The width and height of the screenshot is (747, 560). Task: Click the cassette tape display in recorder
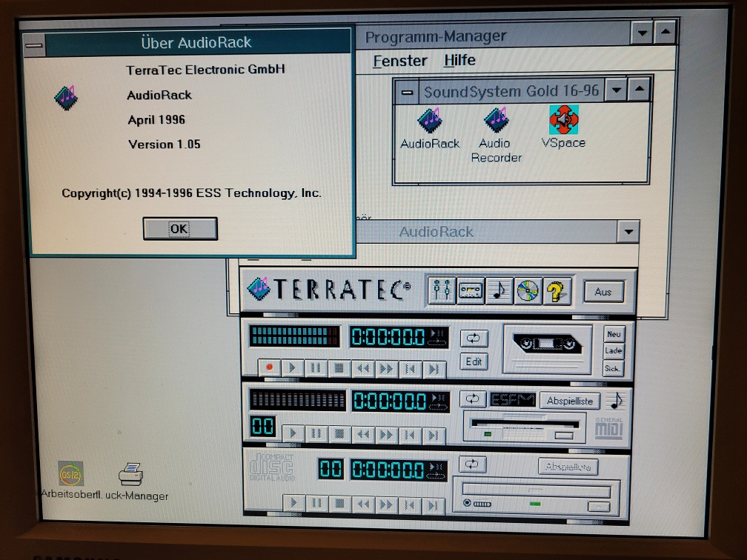pyautogui.click(x=548, y=349)
